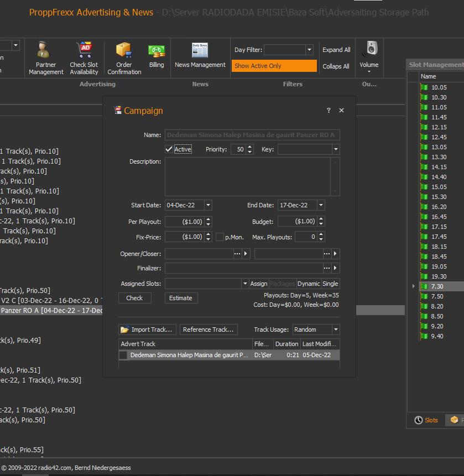
Task: Toggle the orange Show Active Only filter
Action: 274,66
